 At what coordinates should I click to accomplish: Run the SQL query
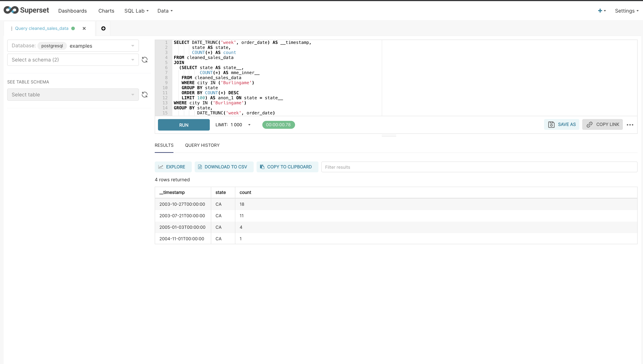pyautogui.click(x=184, y=124)
